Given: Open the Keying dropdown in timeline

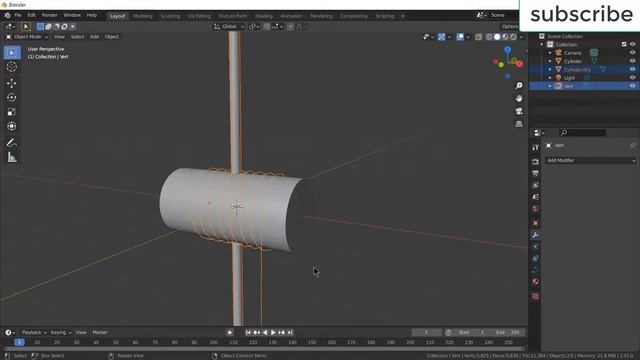Looking at the screenshot, I should pos(61,333).
